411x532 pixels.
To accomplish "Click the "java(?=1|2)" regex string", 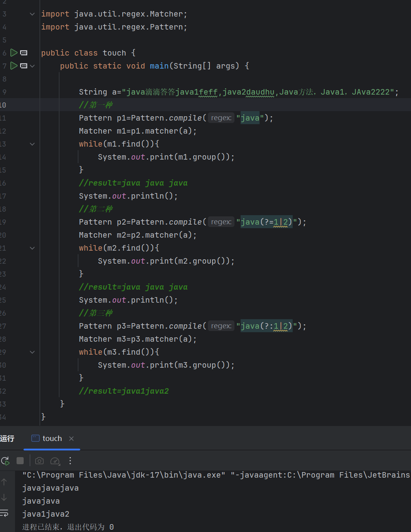I will (267, 222).
